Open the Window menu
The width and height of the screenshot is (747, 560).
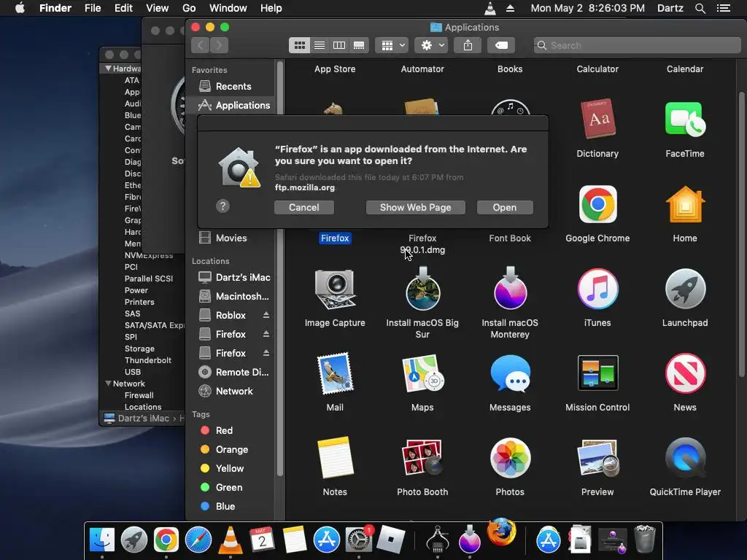(228, 8)
